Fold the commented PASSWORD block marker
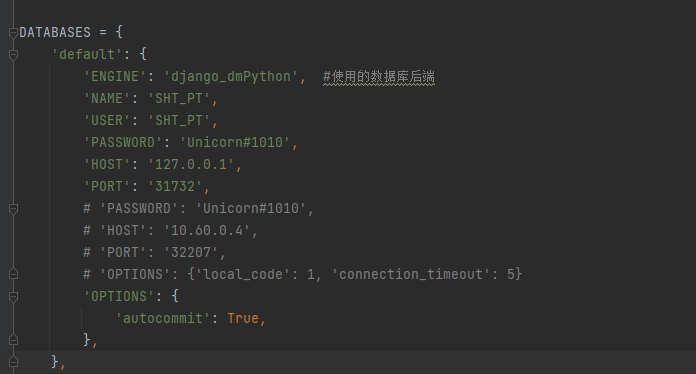 coord(13,209)
